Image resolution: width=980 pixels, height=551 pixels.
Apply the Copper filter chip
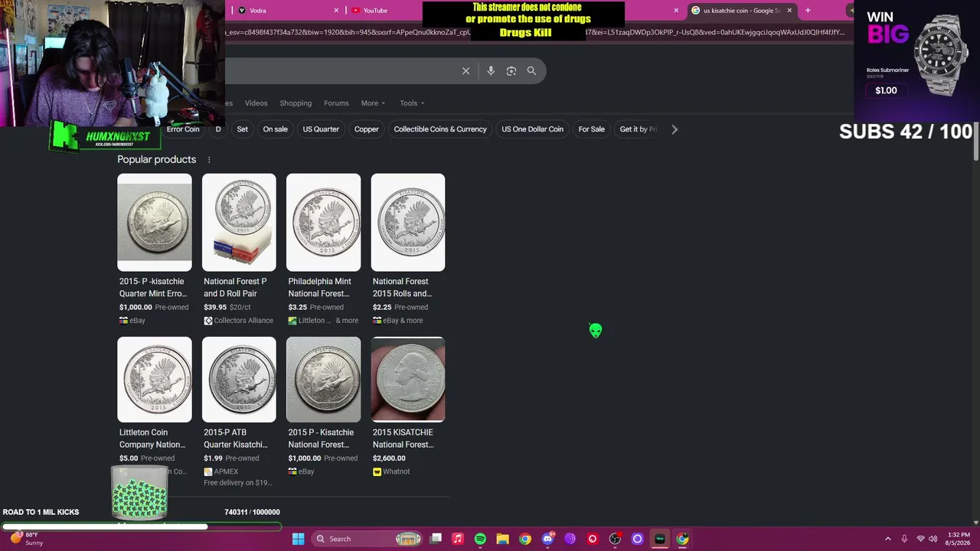(367, 129)
